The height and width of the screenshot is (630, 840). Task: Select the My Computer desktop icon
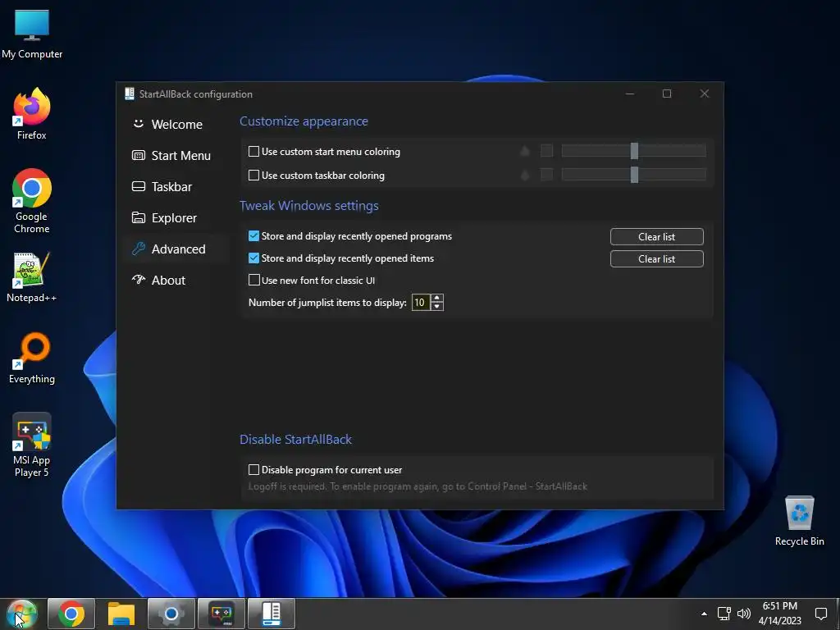click(32, 34)
